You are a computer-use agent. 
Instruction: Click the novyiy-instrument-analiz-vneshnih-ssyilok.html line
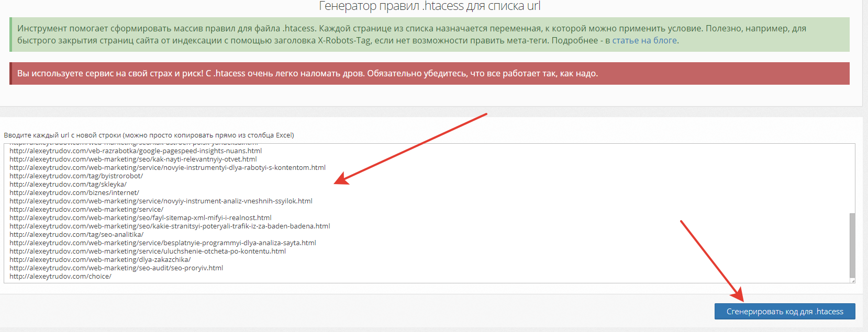coord(161,201)
